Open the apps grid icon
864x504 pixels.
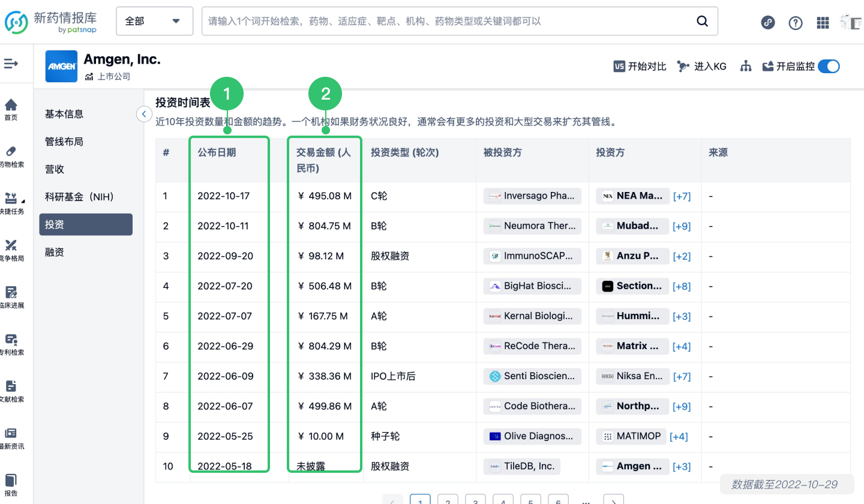pos(823,23)
